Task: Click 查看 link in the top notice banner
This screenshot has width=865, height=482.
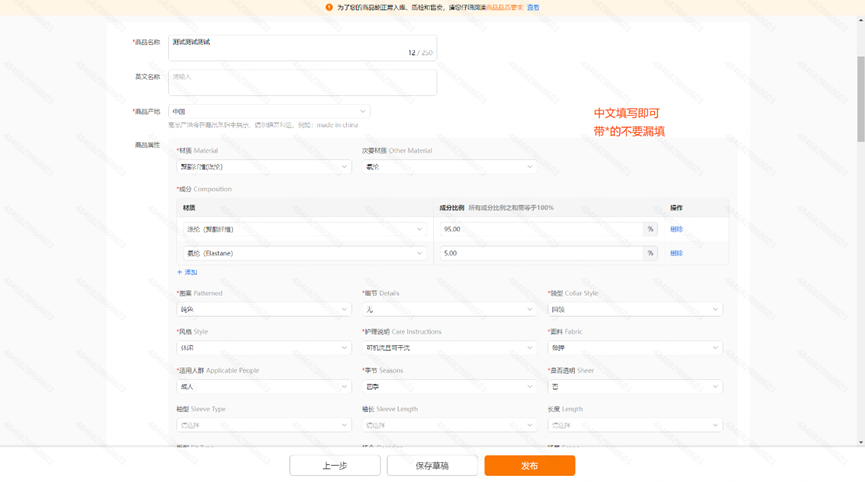Action: (x=533, y=7)
